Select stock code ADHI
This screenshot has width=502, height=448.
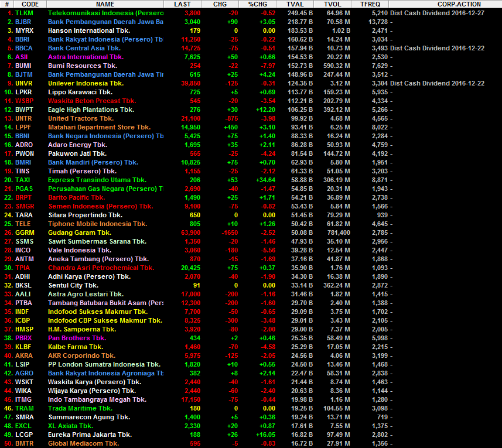pos(23,277)
